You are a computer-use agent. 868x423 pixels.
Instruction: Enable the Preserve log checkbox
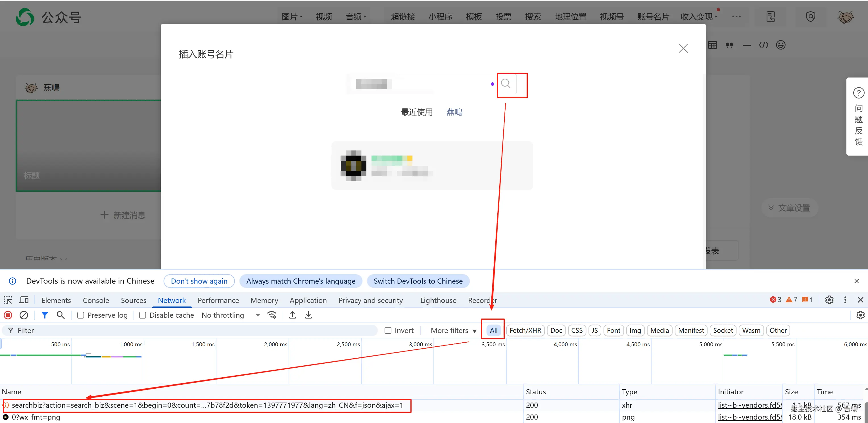(81, 315)
